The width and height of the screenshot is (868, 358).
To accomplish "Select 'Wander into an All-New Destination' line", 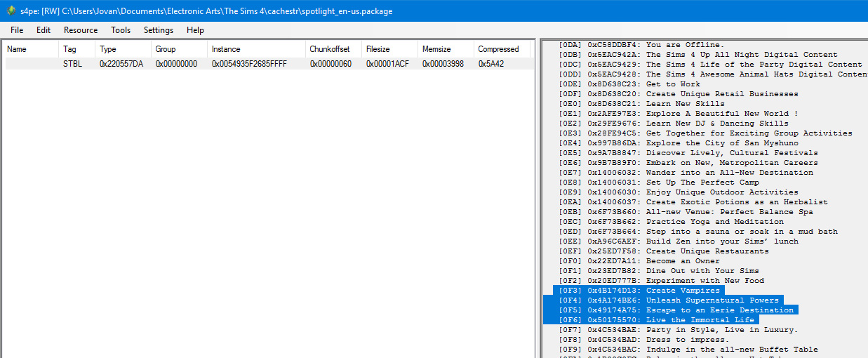I will (686, 173).
